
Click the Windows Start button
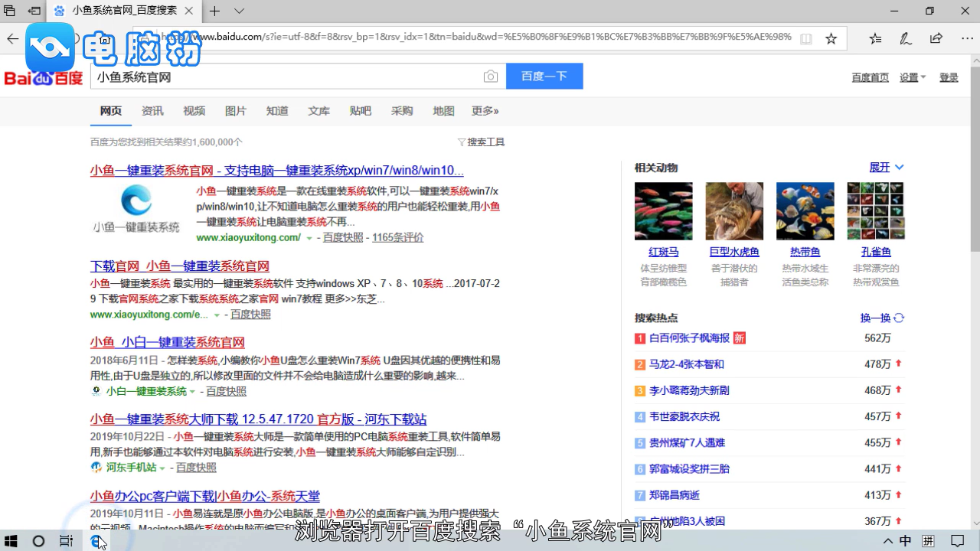10,541
